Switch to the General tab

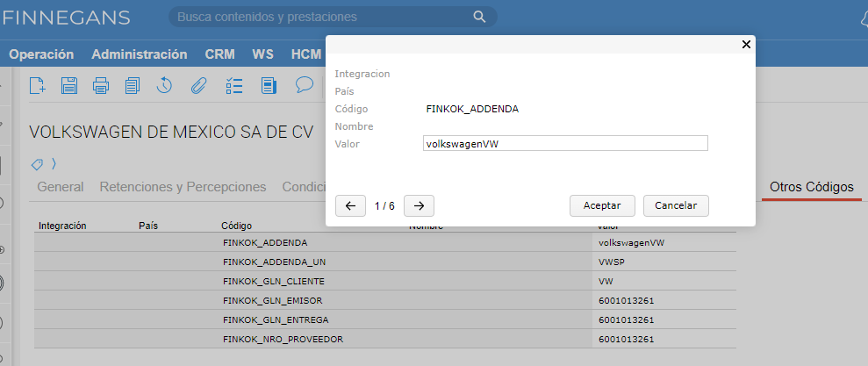tap(61, 187)
